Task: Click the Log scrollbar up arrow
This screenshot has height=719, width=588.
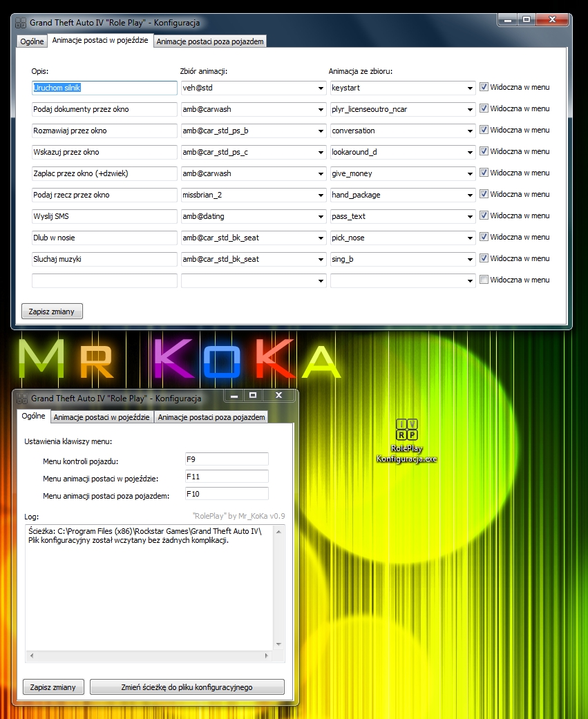Action: tap(278, 531)
